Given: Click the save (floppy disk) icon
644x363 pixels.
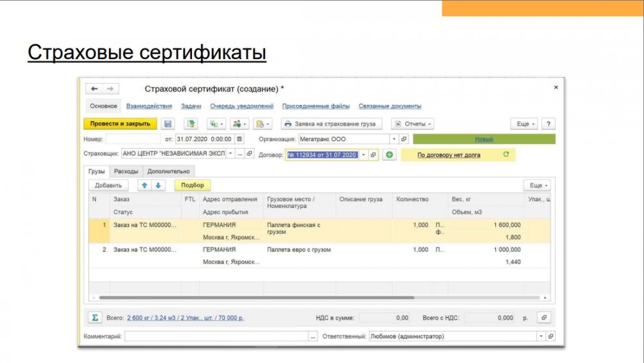Looking at the screenshot, I should (168, 124).
